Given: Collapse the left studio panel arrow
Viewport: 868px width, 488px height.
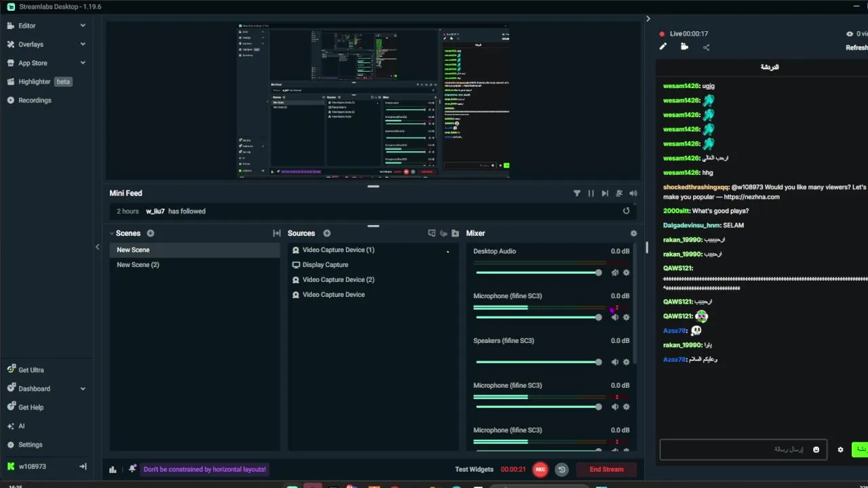Looking at the screenshot, I should pyautogui.click(x=97, y=247).
